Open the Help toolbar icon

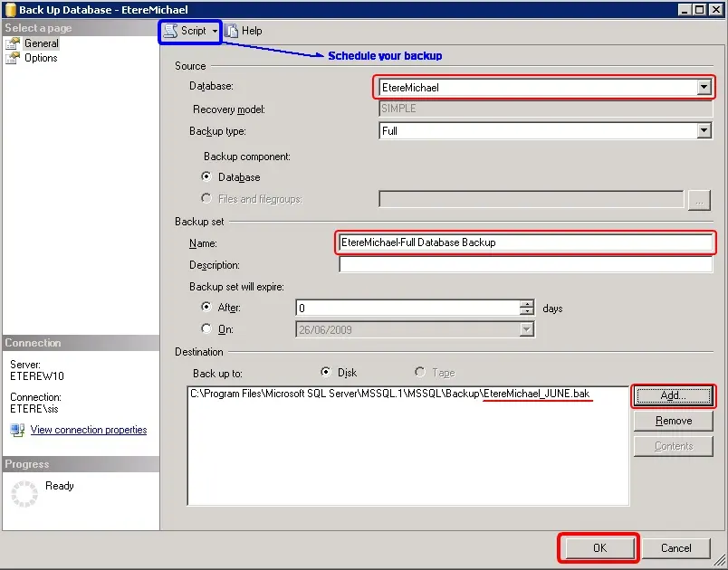(232, 31)
